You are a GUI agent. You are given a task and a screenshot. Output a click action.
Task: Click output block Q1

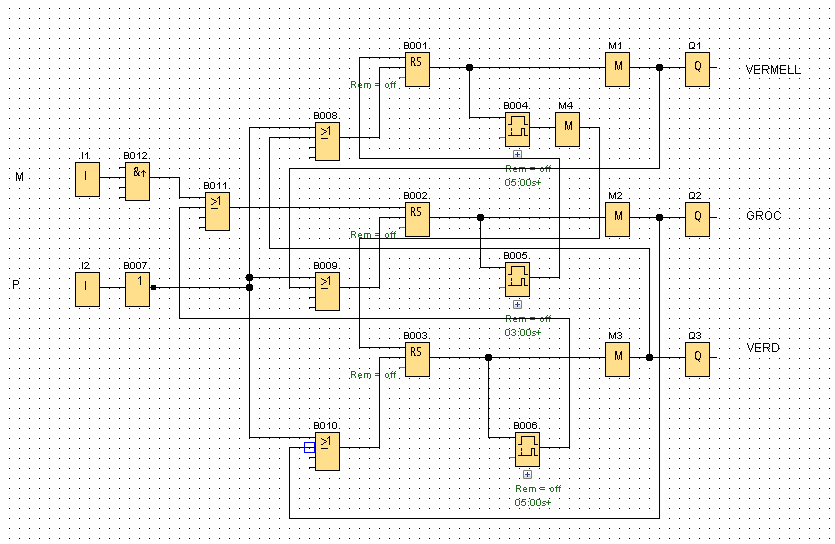[x=696, y=69]
